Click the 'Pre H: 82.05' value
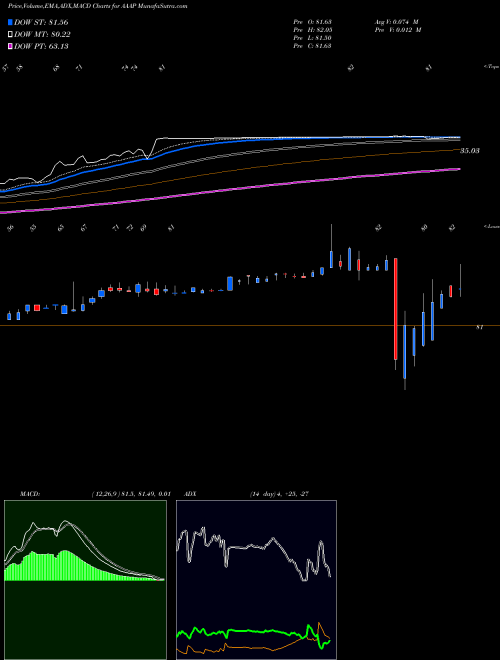This screenshot has height=660, width=500. (312, 30)
